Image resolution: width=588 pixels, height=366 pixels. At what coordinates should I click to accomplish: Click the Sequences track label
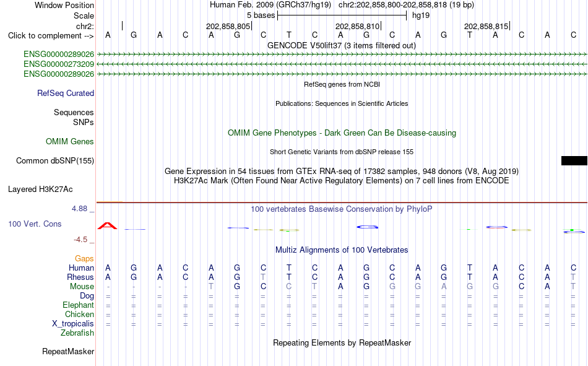(x=74, y=112)
